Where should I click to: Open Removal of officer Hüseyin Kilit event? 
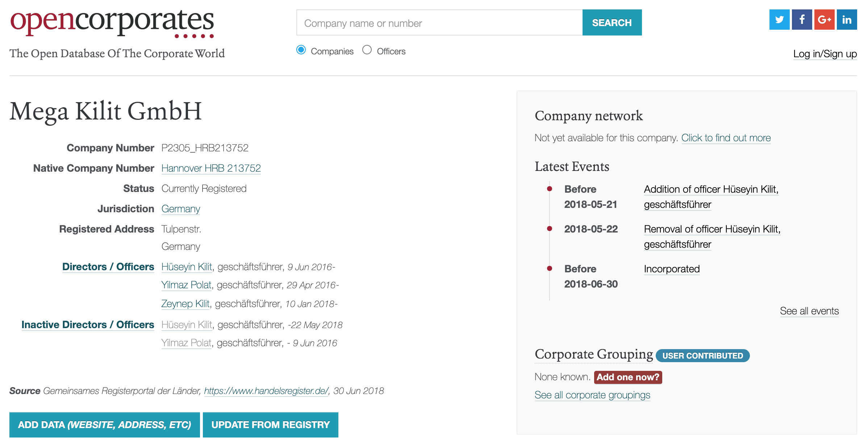pyautogui.click(x=712, y=237)
